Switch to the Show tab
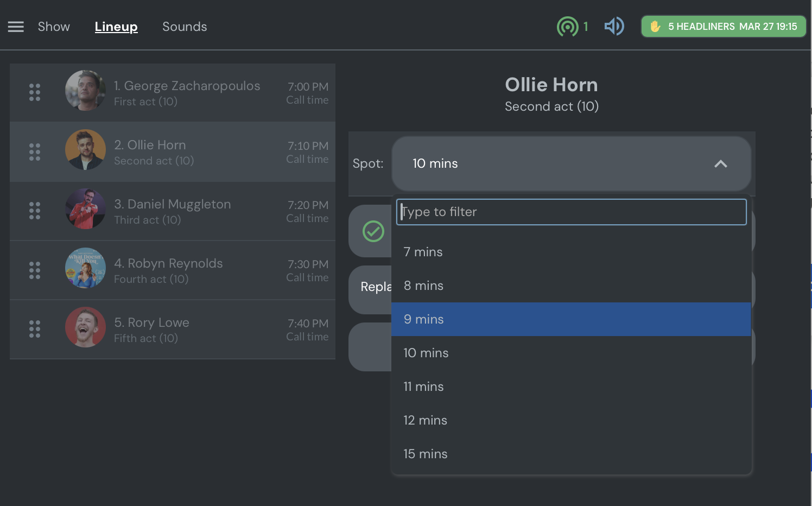This screenshot has height=506, width=812. (x=54, y=27)
